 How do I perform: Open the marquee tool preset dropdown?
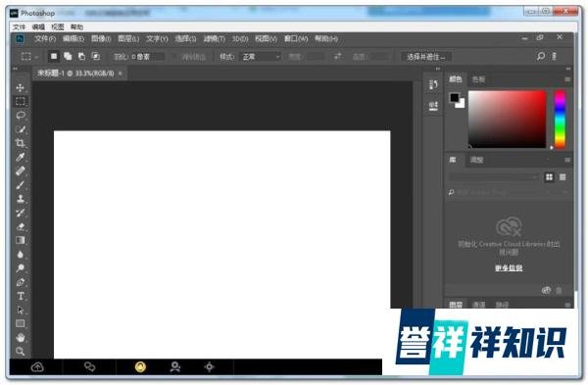click(x=37, y=58)
